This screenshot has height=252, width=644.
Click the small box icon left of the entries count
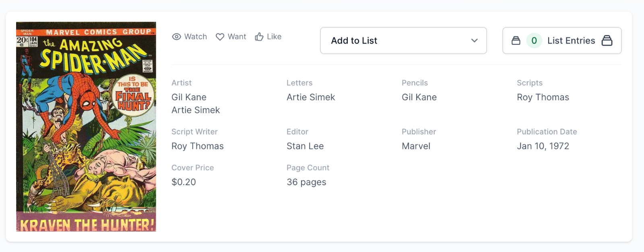coord(516,41)
